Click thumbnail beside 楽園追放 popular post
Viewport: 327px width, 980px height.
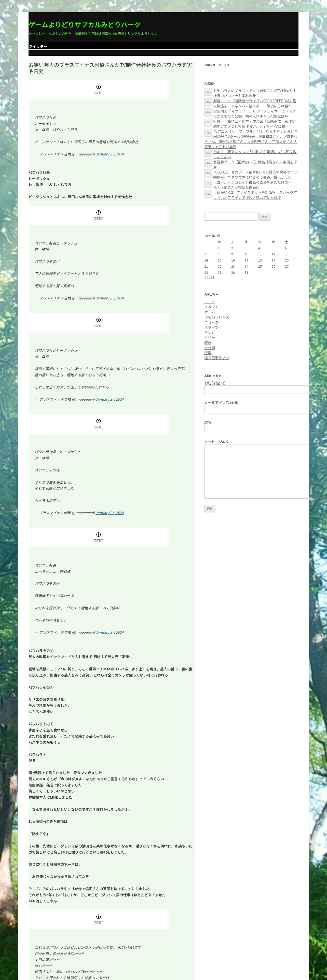coord(208,122)
